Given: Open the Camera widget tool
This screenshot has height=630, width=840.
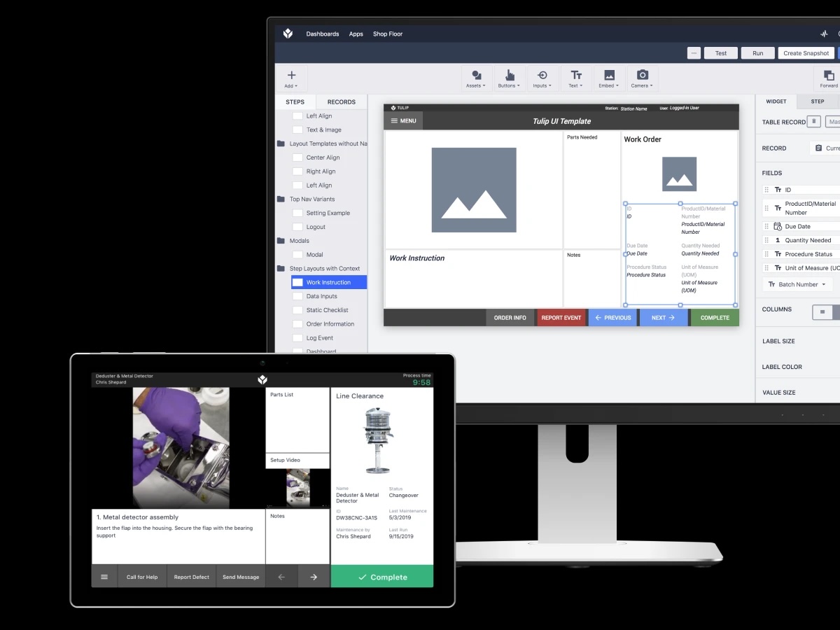Looking at the screenshot, I should pyautogui.click(x=642, y=78).
